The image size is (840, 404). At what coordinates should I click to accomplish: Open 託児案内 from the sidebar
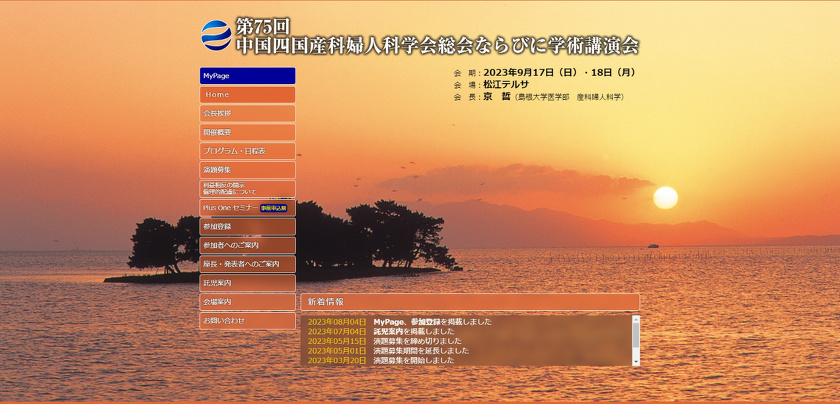(247, 283)
